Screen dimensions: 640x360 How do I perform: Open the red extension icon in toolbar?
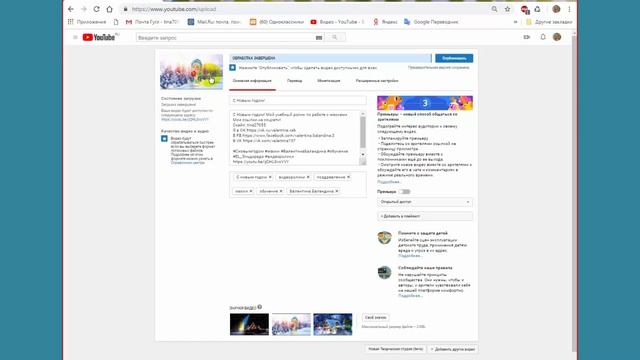pyautogui.click(x=525, y=9)
